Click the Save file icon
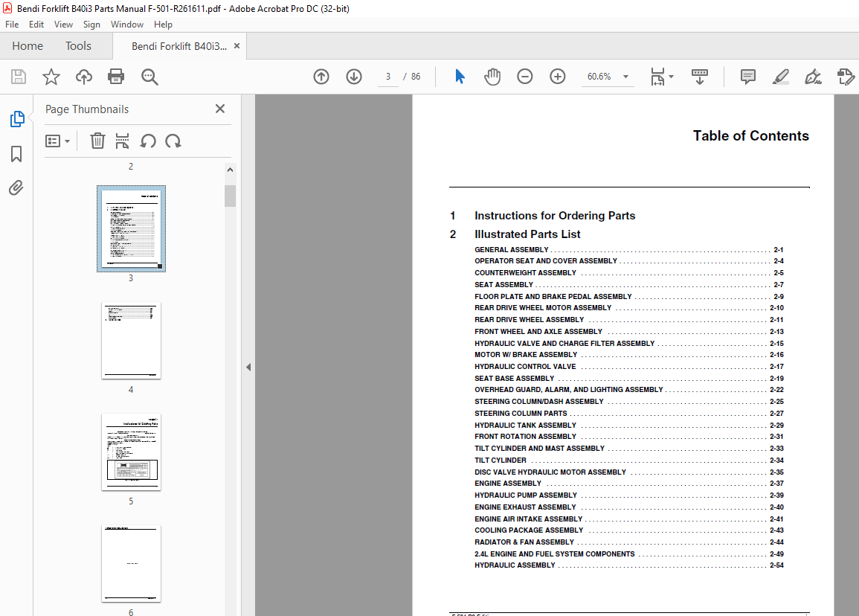The width and height of the screenshot is (859, 616). pos(19,77)
